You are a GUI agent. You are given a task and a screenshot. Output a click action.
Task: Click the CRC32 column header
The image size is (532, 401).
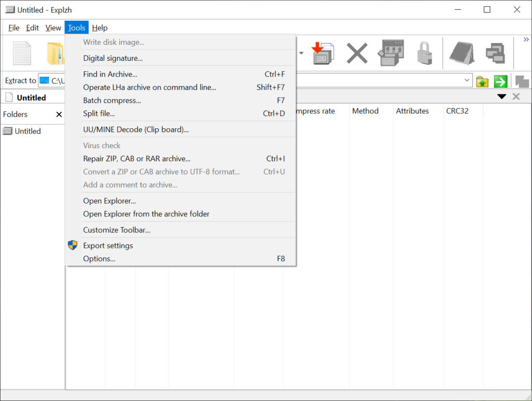pos(457,111)
